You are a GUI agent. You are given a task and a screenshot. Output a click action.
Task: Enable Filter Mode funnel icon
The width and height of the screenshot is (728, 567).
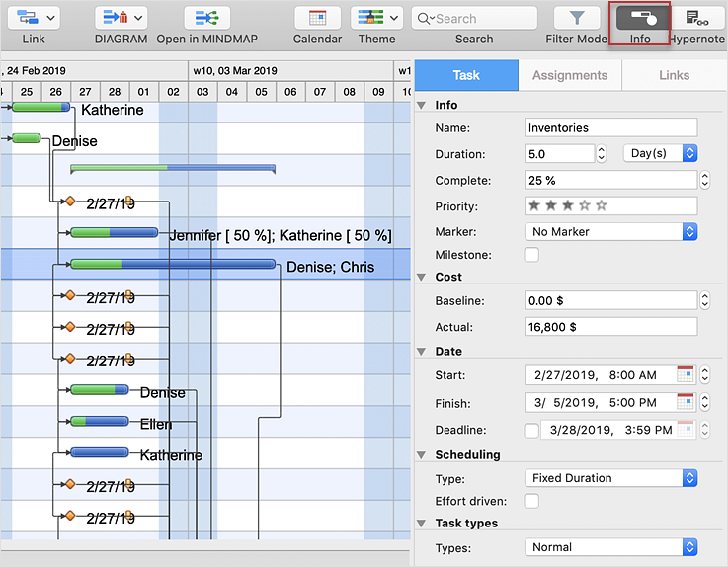(577, 18)
